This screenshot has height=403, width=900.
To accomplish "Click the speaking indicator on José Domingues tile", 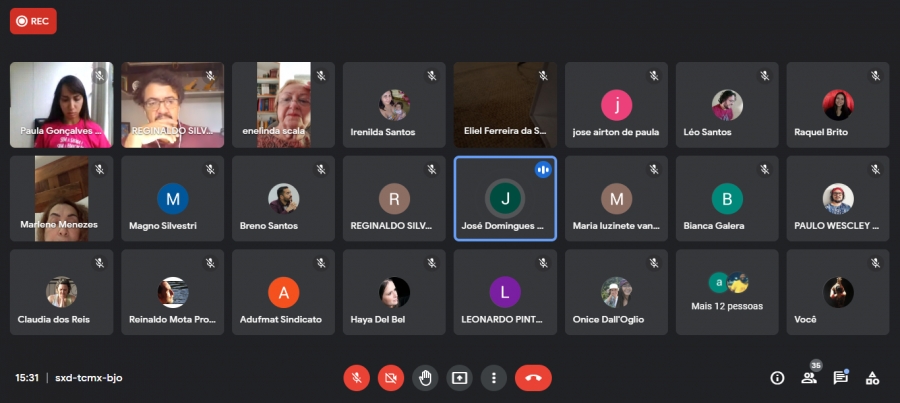I will 543,169.
